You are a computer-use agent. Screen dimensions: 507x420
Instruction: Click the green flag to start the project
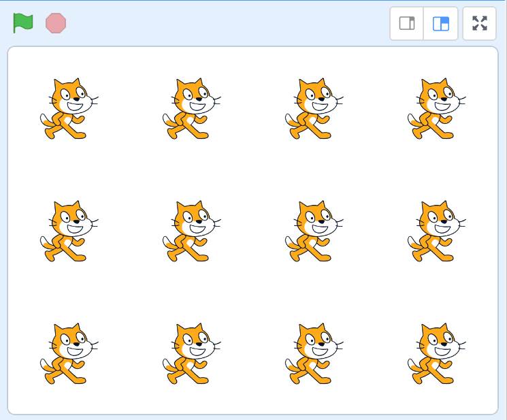point(23,23)
